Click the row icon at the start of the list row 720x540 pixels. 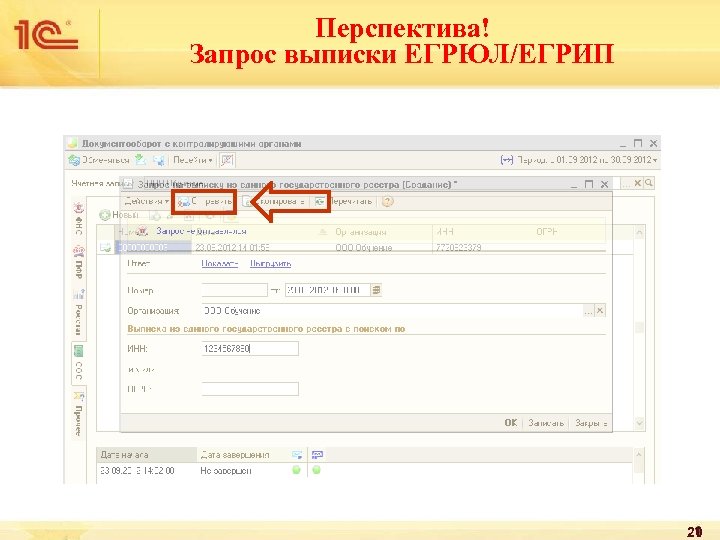[x=106, y=248]
